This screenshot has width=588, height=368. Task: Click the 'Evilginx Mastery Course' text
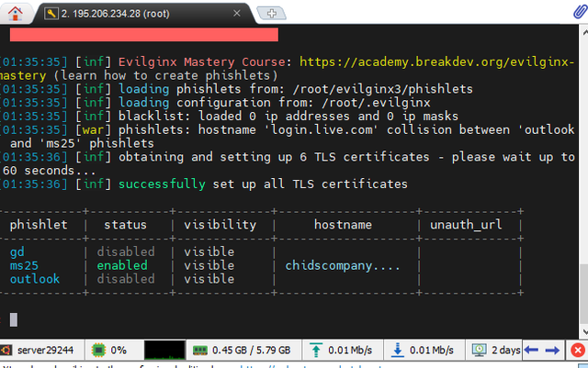click(x=202, y=61)
